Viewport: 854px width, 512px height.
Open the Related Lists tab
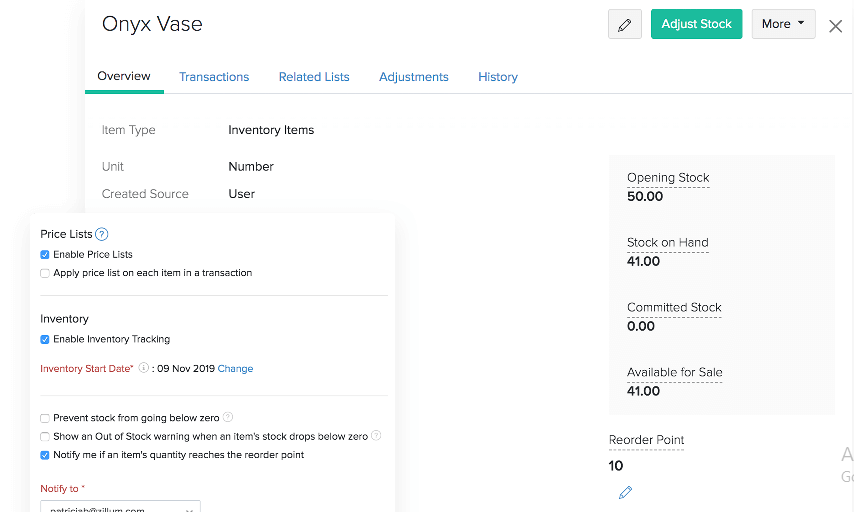click(x=314, y=77)
